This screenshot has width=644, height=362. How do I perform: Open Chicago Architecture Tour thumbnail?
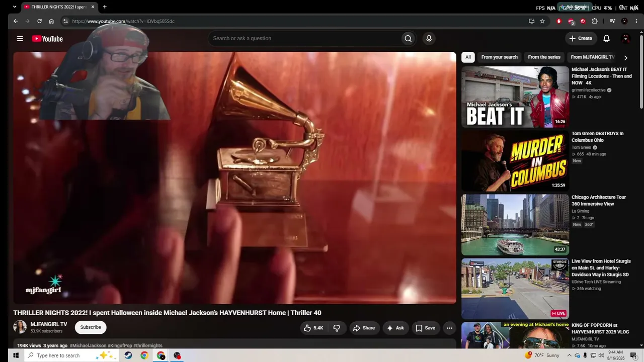click(515, 225)
